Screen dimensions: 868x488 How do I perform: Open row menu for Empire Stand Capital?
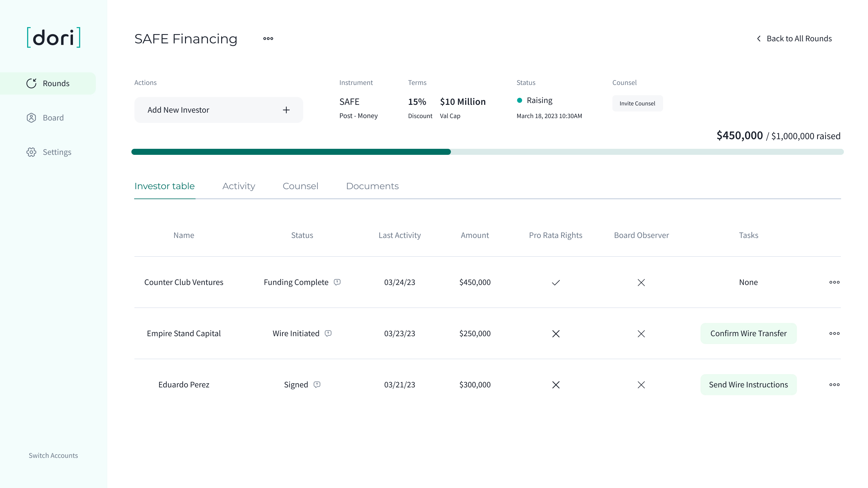click(x=834, y=333)
